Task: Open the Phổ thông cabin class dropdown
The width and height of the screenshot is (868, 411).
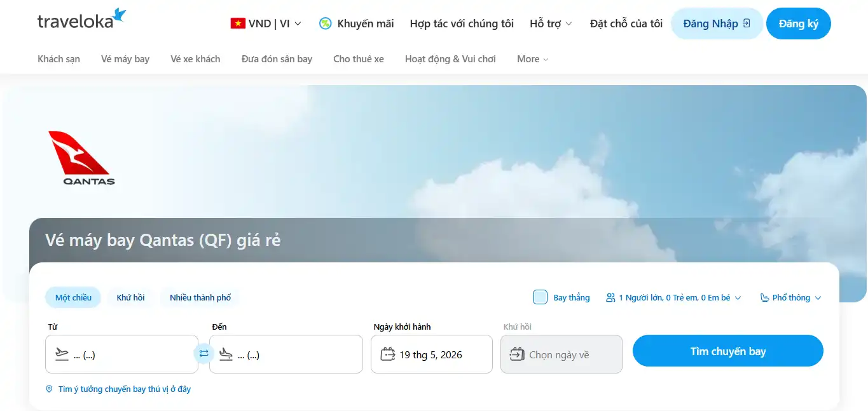Action: (x=790, y=297)
